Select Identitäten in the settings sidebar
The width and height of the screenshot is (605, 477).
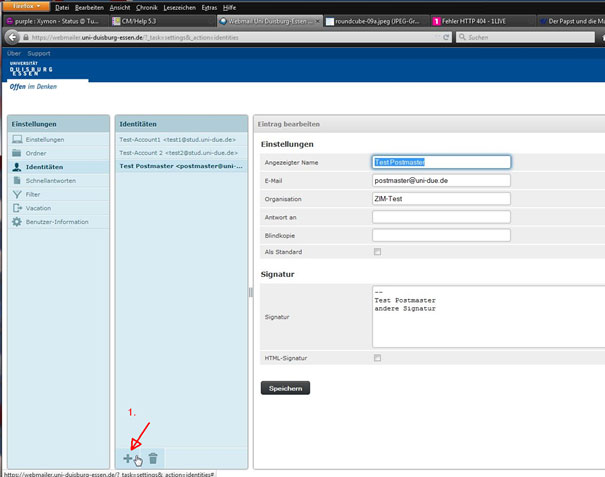46,167
